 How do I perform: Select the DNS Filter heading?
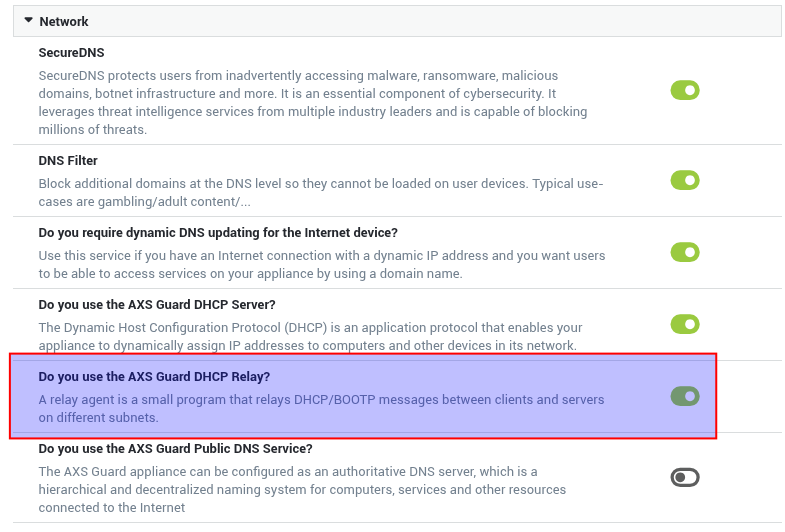click(x=68, y=161)
